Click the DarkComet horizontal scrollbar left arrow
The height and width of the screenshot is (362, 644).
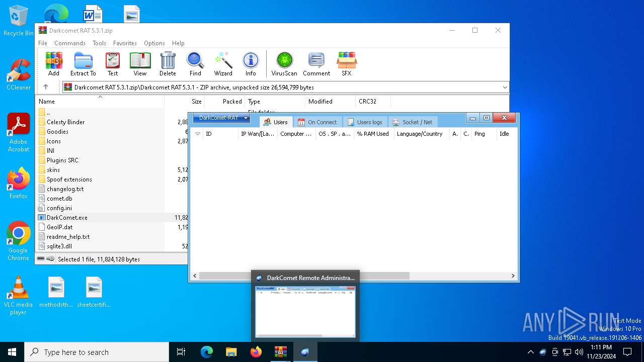tap(195, 276)
